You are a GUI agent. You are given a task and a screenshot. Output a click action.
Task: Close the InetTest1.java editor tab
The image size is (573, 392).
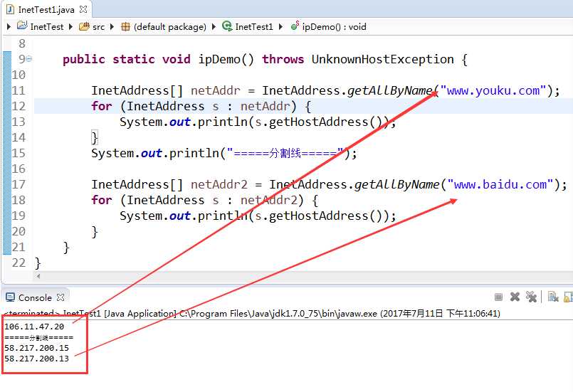click(83, 9)
